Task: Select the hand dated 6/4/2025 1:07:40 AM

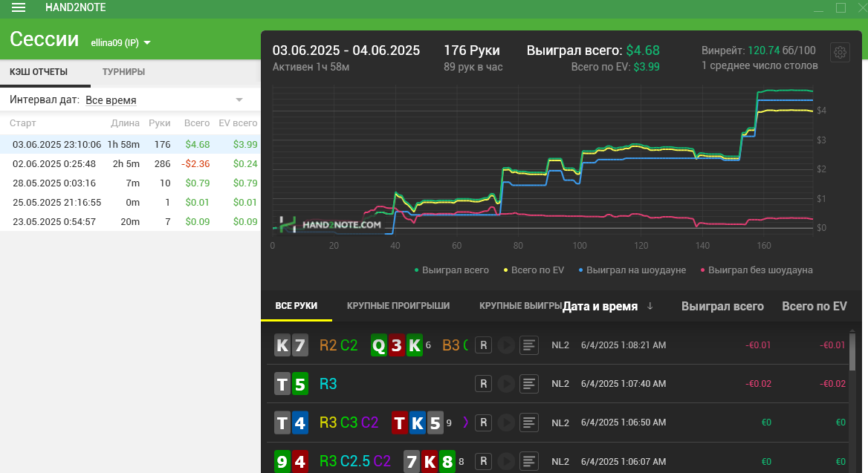Action: (558, 384)
